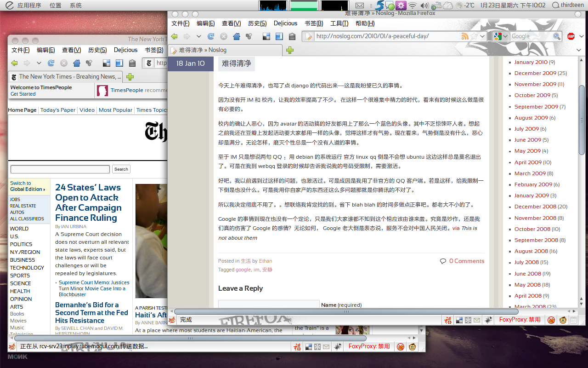This screenshot has height=368, width=588.
Task: Click the mail envelope icon in top panel
Action: [360, 6]
